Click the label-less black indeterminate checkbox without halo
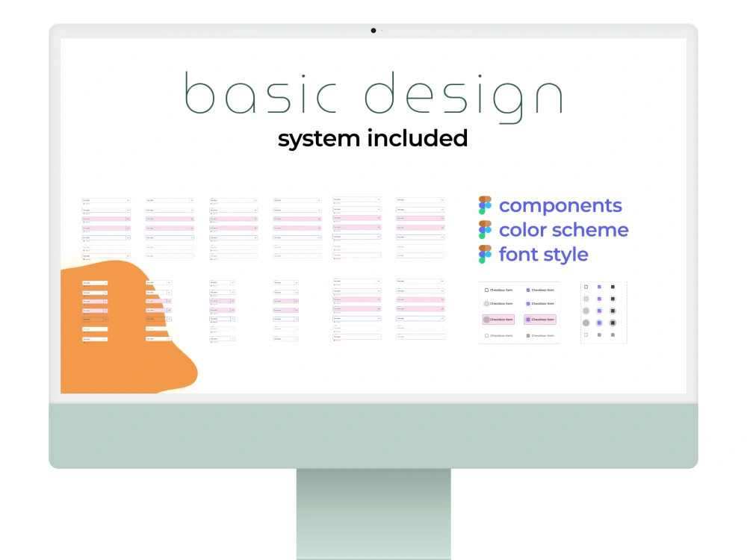 click(613, 287)
